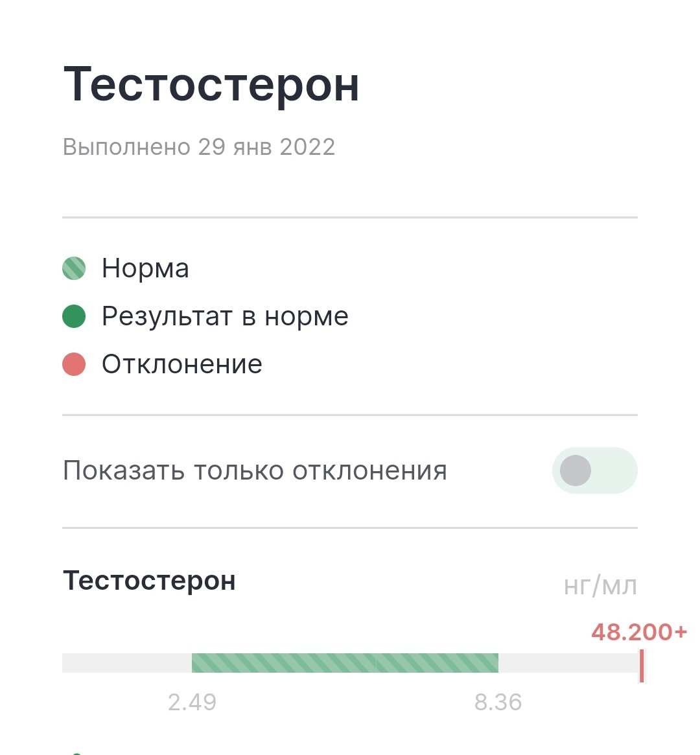
Task: Click the red result marker on the bar
Action: (x=641, y=665)
